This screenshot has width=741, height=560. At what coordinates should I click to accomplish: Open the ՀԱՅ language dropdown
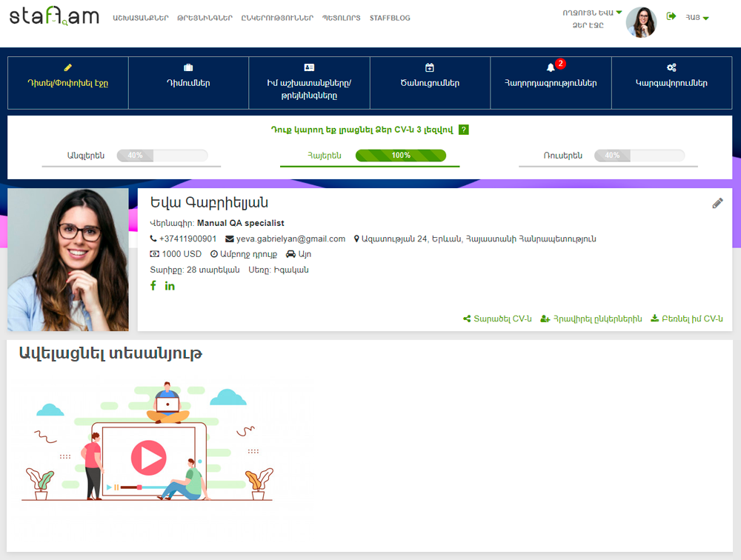(x=697, y=18)
